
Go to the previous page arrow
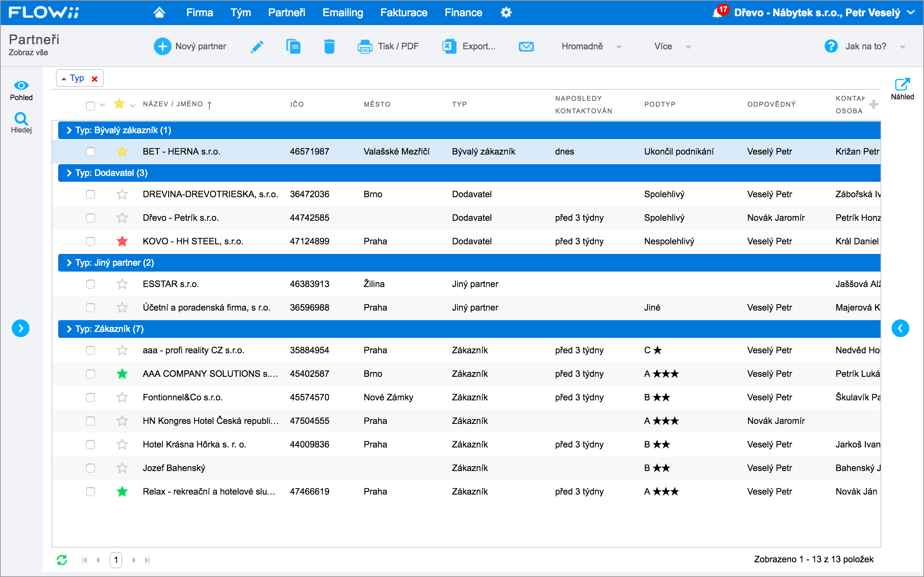pyautogui.click(x=98, y=560)
